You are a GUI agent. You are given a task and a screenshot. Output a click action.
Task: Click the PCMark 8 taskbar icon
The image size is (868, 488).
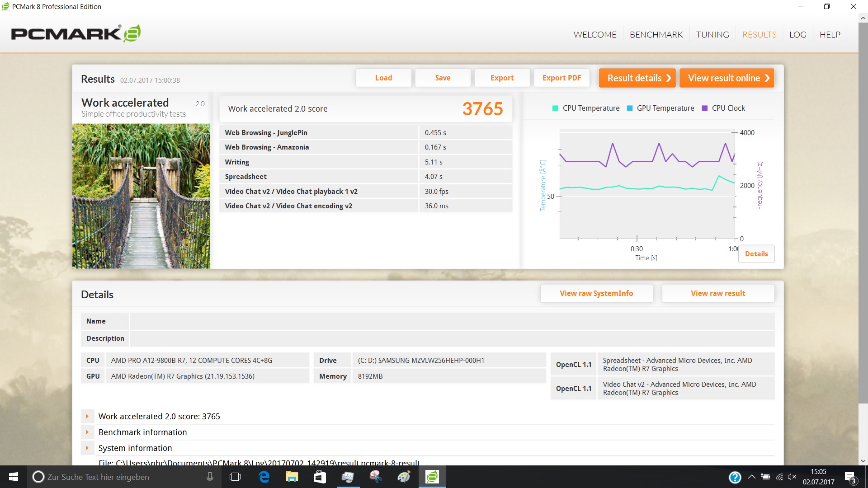(432, 477)
